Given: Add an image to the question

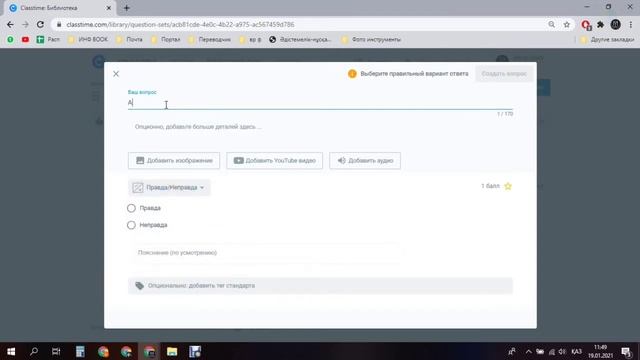Looking at the screenshot, I should pyautogui.click(x=174, y=160).
